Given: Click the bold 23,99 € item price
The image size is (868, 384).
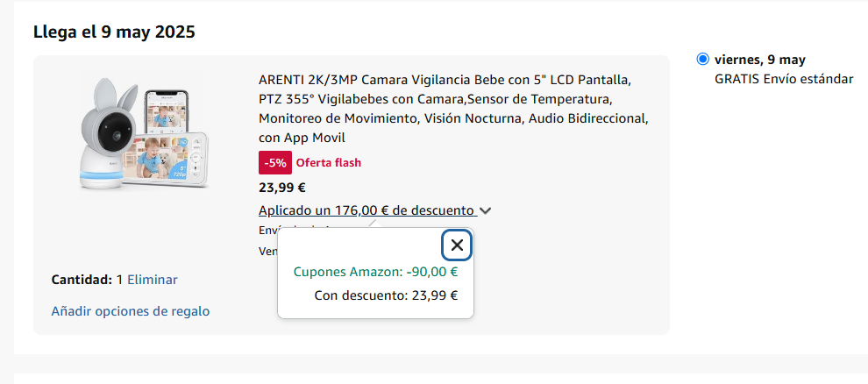Looking at the screenshot, I should pos(282,188).
